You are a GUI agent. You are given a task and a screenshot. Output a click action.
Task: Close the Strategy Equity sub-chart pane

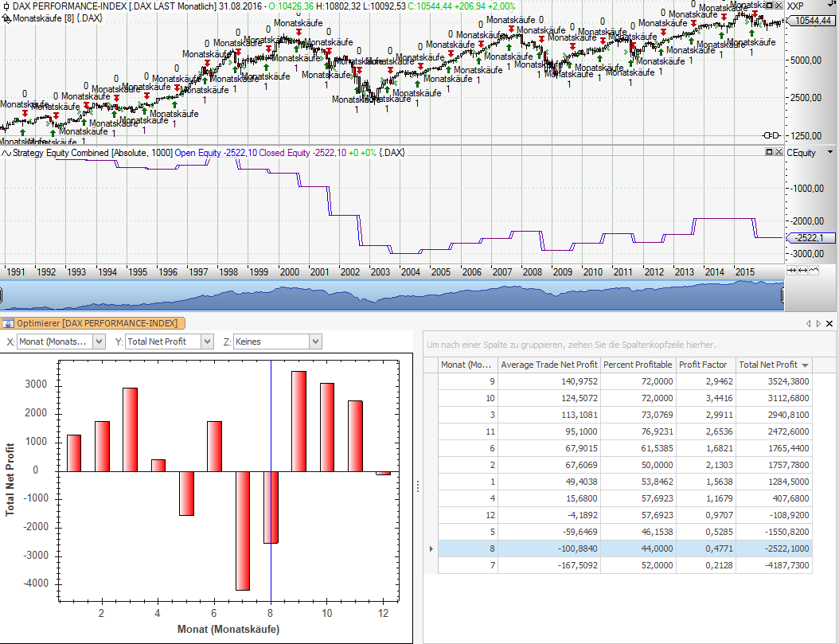778,152
